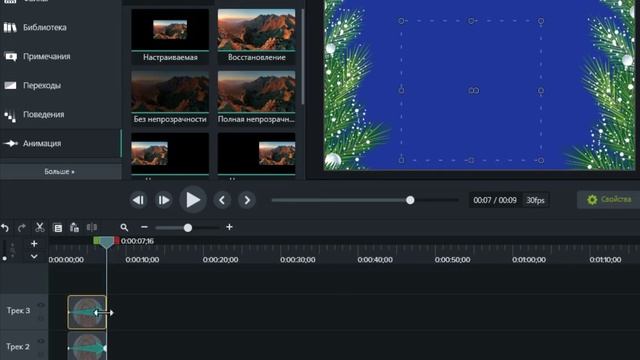Click the Переходы icon
640x360 pixels.
[10, 85]
